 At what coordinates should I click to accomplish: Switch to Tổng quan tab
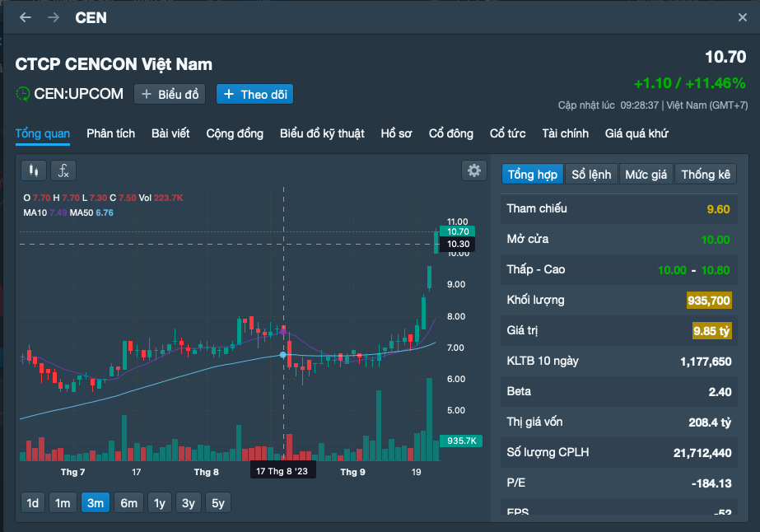43,133
